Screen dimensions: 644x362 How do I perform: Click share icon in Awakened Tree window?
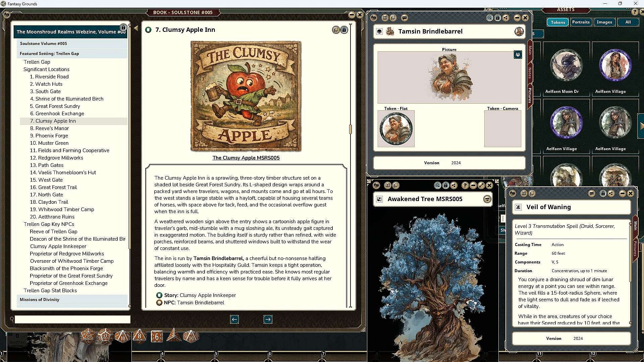point(453,185)
